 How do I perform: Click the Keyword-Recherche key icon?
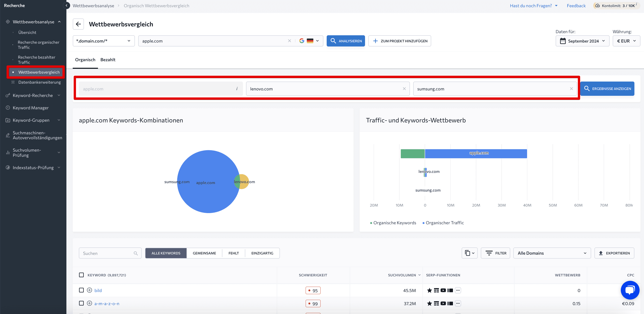click(x=8, y=95)
